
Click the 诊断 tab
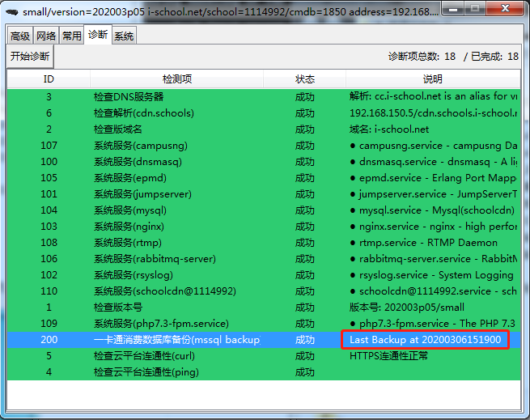pos(98,36)
